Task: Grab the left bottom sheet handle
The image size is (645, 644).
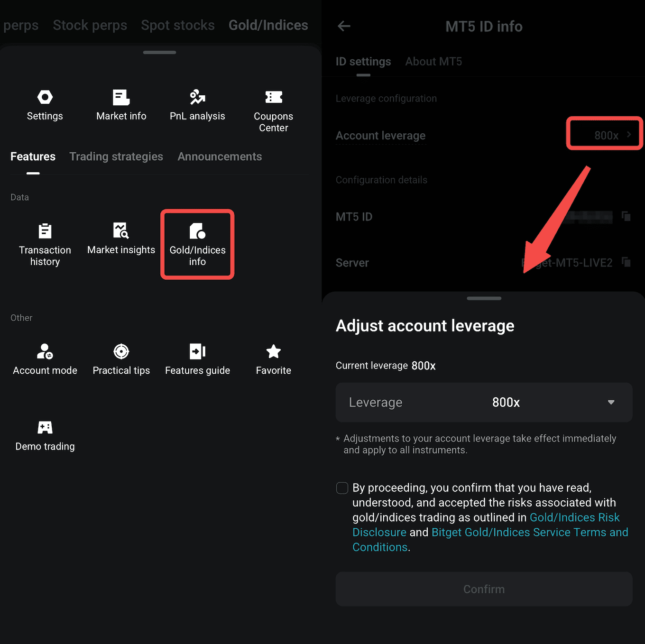Action: tap(160, 52)
